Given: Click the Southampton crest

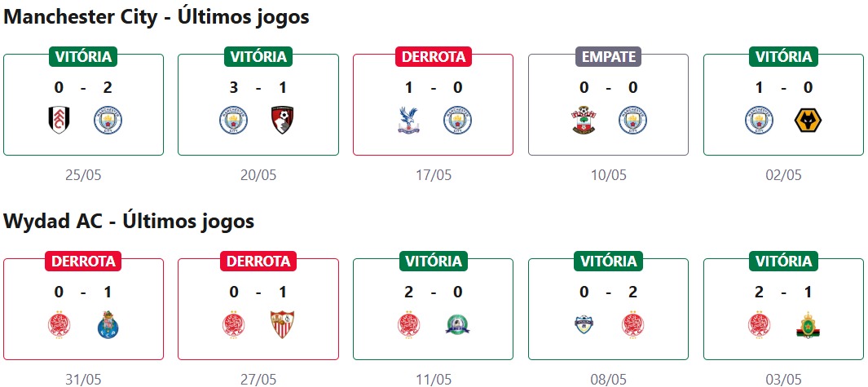Looking at the screenshot, I should pos(584,121).
